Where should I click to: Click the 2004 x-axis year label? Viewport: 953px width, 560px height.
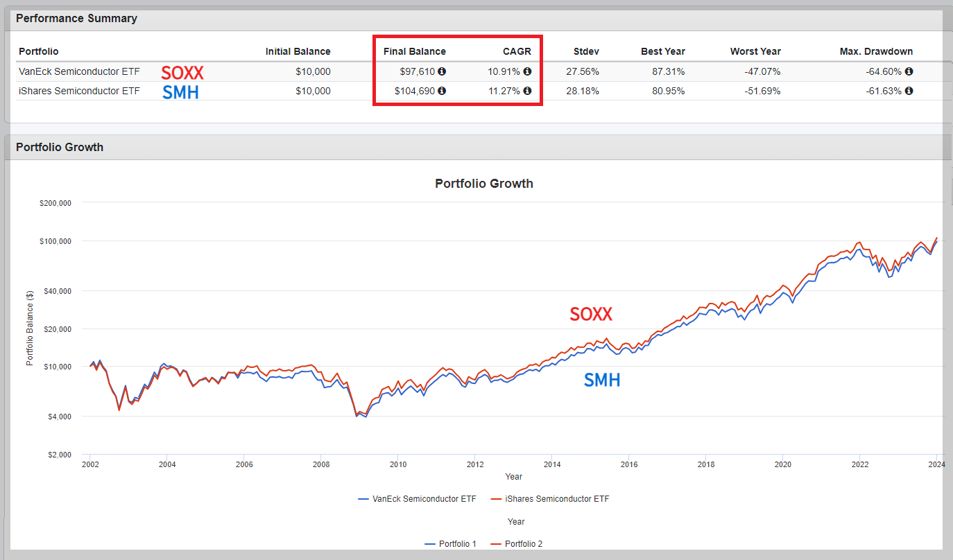click(166, 465)
